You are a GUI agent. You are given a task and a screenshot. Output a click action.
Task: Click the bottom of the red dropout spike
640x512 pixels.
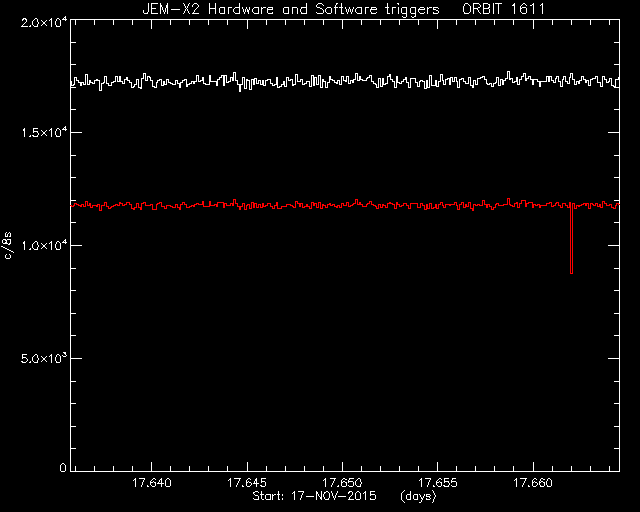point(571,272)
